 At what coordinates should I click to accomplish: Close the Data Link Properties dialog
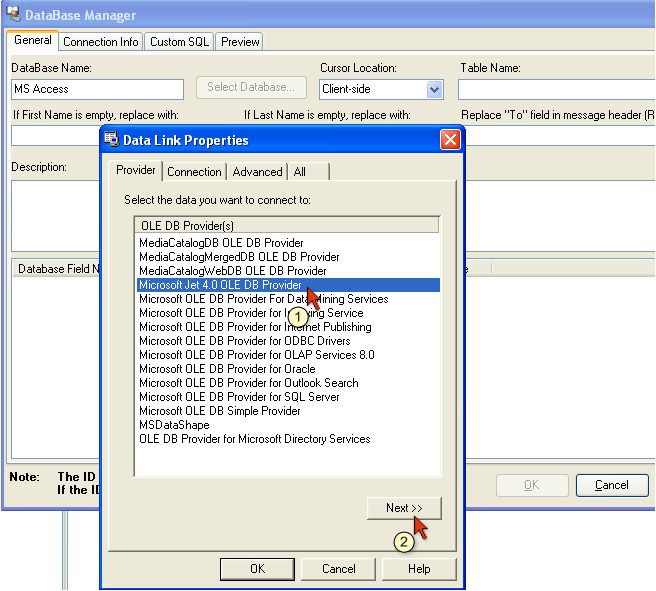tap(450, 140)
